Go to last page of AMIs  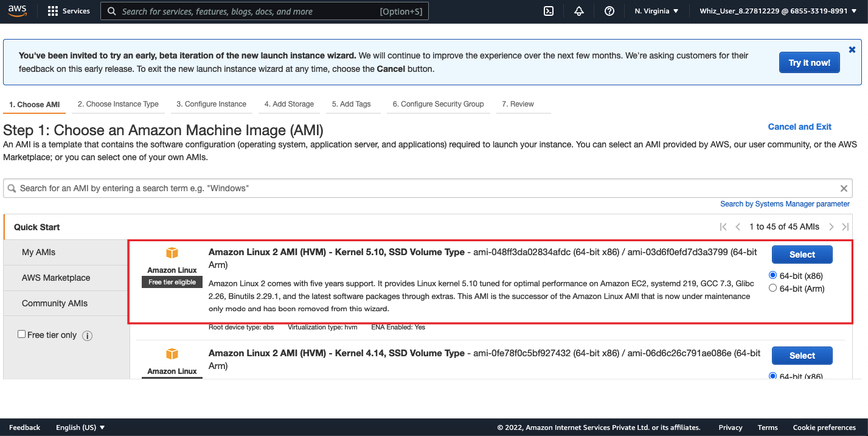(x=845, y=227)
